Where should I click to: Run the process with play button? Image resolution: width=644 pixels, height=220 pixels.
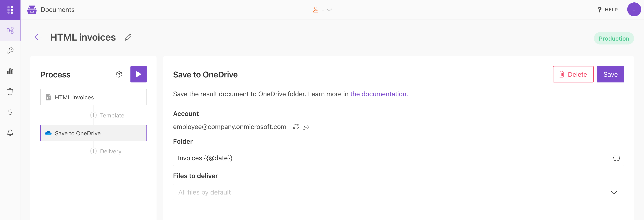[138, 74]
